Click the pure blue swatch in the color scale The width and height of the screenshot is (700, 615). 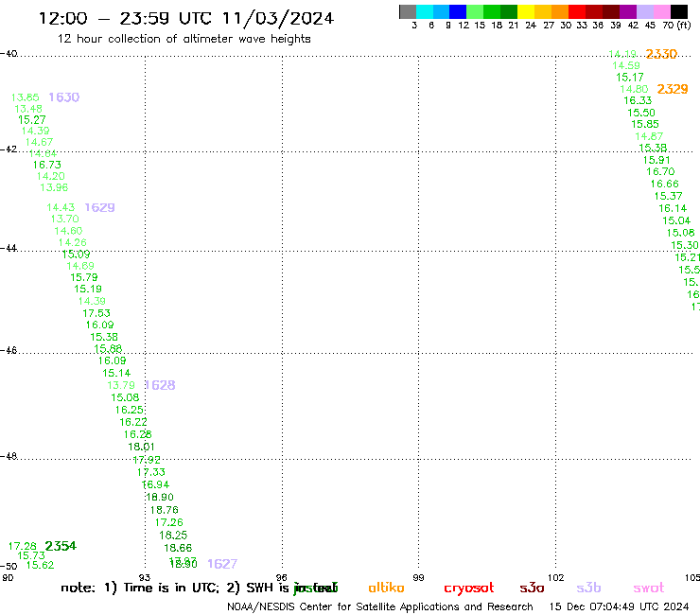pyautogui.click(x=458, y=12)
